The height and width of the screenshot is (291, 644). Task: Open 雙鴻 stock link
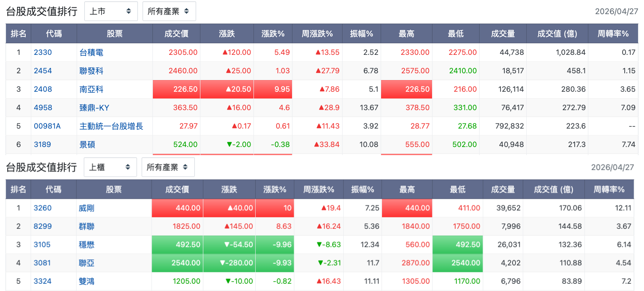(86, 281)
